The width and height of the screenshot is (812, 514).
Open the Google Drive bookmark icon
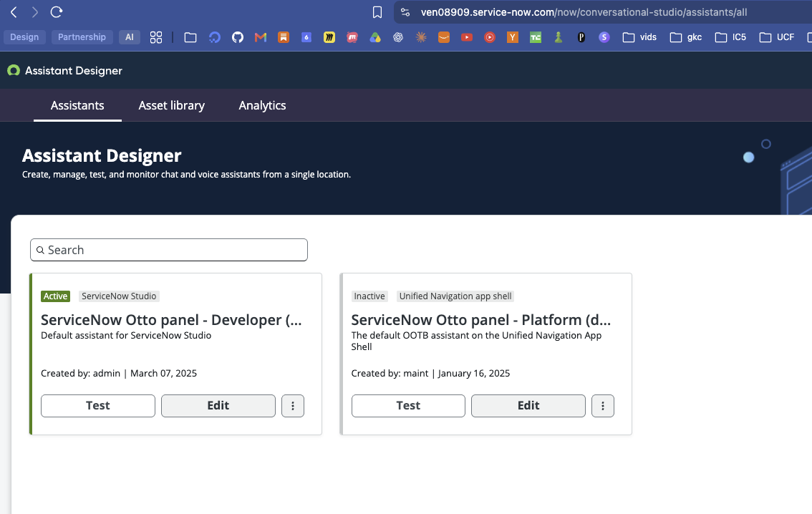pos(375,37)
